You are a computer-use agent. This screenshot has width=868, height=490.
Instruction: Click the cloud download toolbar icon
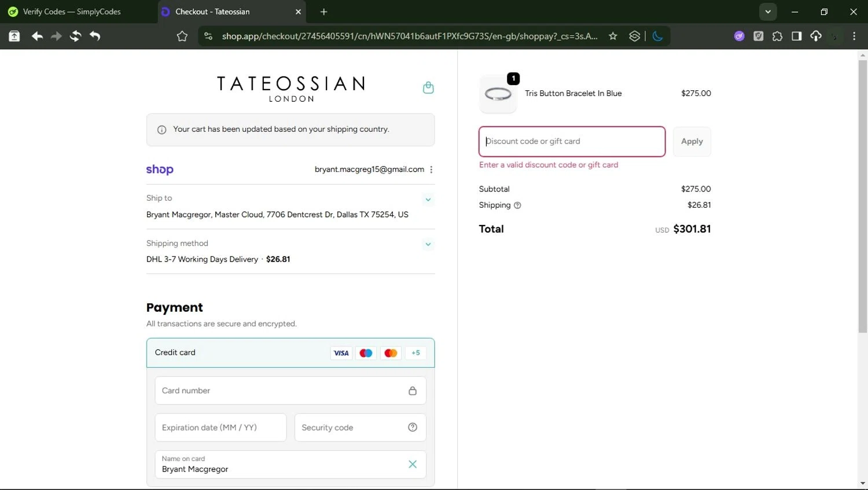pos(816,36)
